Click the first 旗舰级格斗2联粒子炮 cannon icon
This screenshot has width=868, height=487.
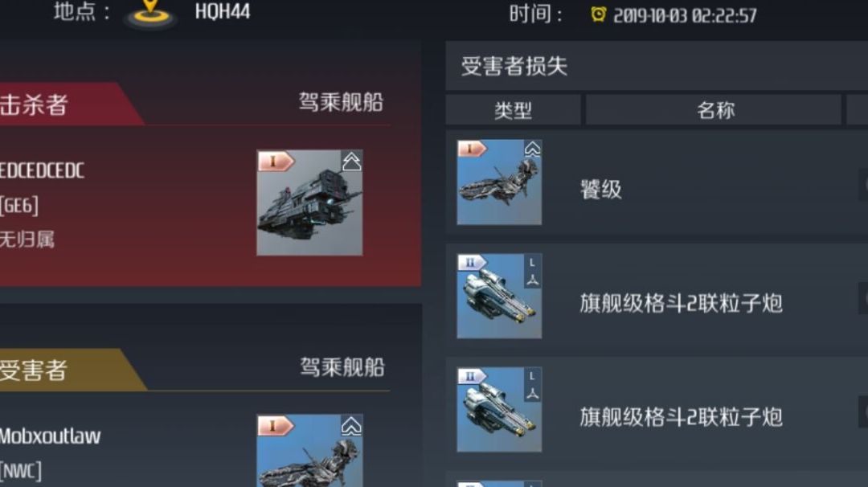pyautogui.click(x=499, y=296)
